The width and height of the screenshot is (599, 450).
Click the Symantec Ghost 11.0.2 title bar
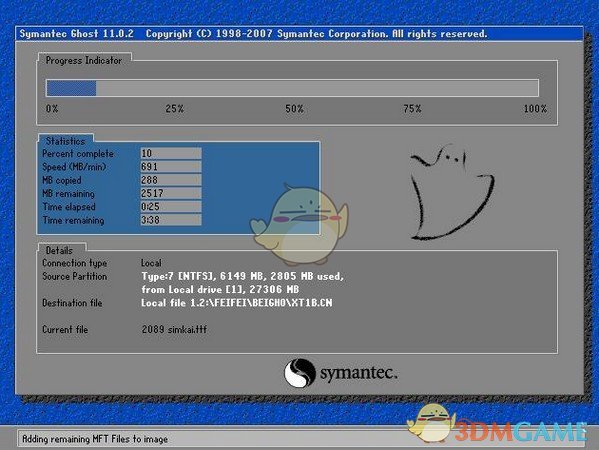299,34
